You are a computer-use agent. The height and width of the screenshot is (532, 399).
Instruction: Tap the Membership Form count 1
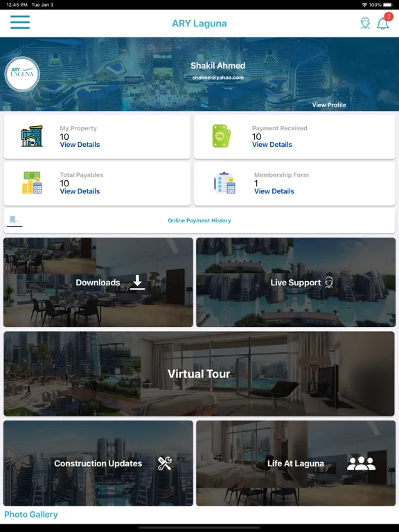(x=256, y=183)
